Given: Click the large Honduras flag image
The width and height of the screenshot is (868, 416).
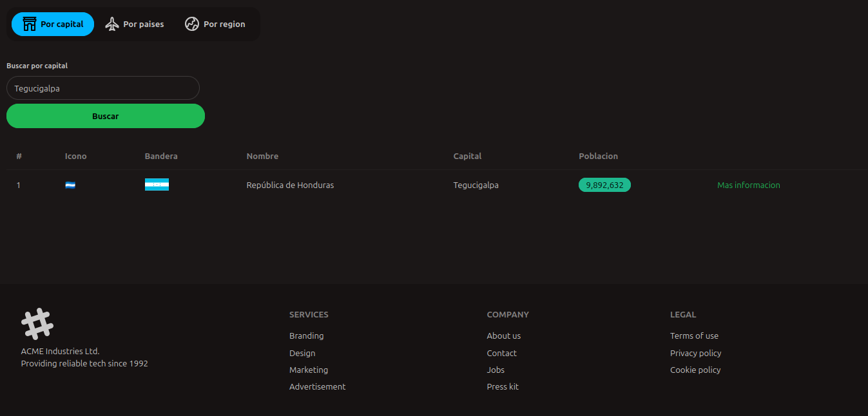Looking at the screenshot, I should 157,185.
